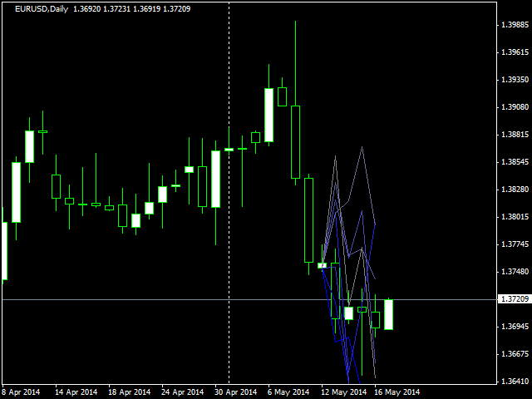The height and width of the screenshot is (399, 532).
Task: Select the 1.36410 price axis label
Action: [x=515, y=382]
